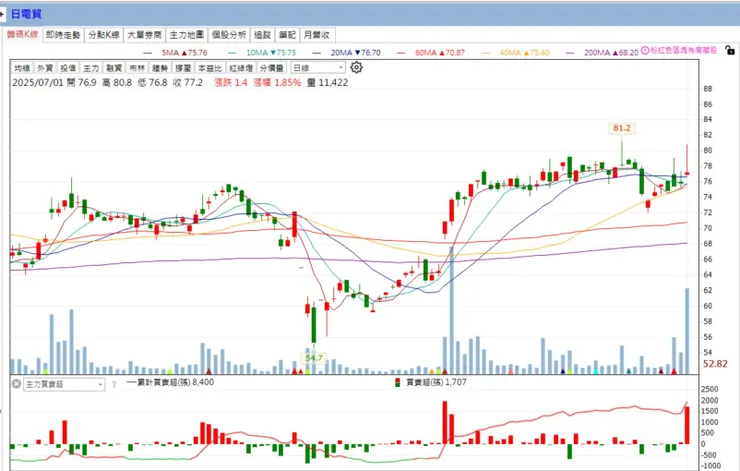This screenshot has height=471, width=740.
Task: Open the 筆記 tab
Action: coord(287,35)
